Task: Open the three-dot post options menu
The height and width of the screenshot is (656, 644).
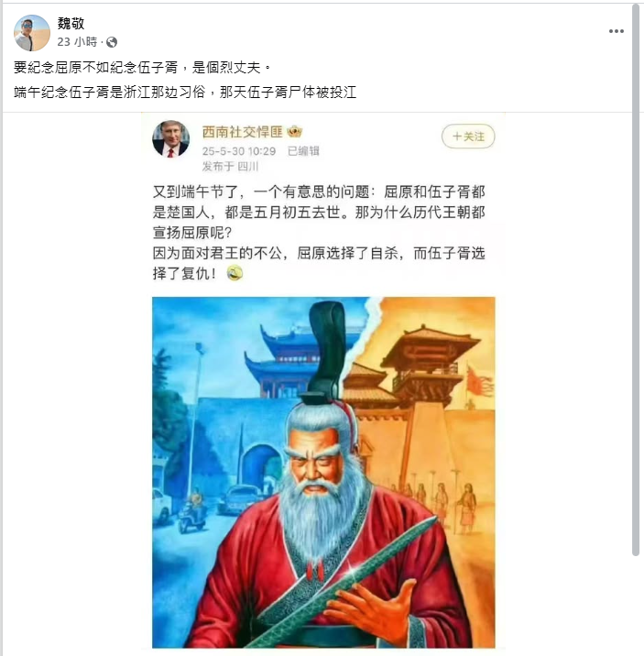Action: pyautogui.click(x=616, y=31)
